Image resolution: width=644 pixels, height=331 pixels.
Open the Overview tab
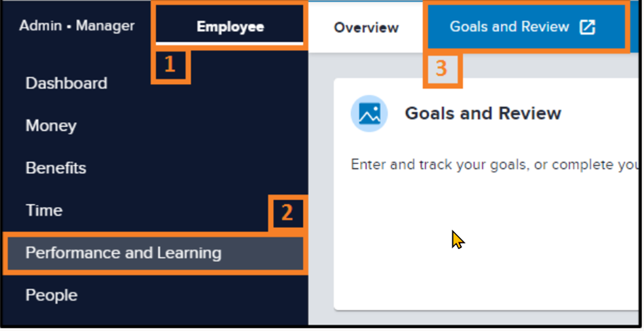pos(366,28)
